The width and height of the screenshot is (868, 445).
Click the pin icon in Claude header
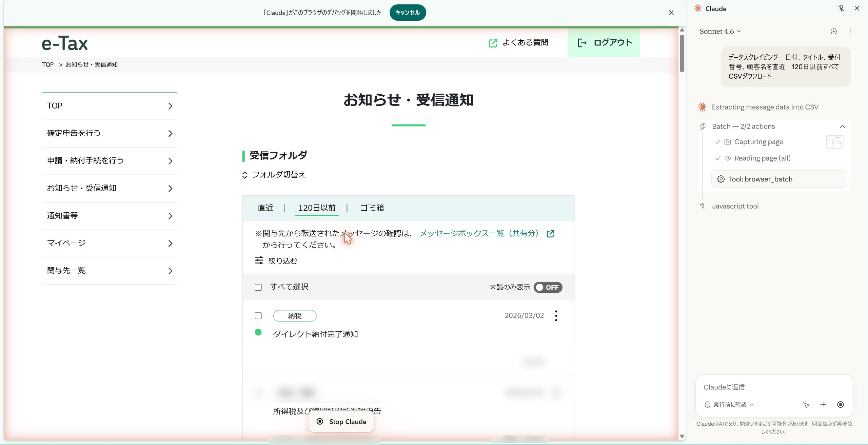point(841,8)
